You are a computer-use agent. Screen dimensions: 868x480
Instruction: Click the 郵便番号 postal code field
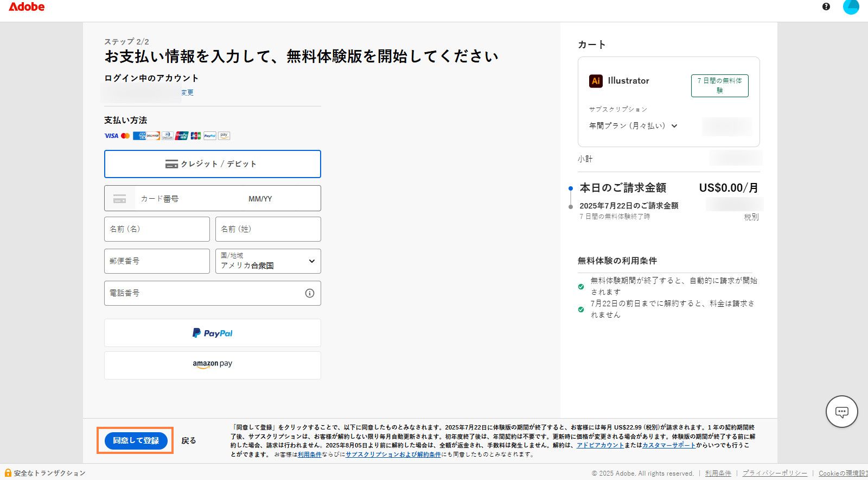pos(157,261)
